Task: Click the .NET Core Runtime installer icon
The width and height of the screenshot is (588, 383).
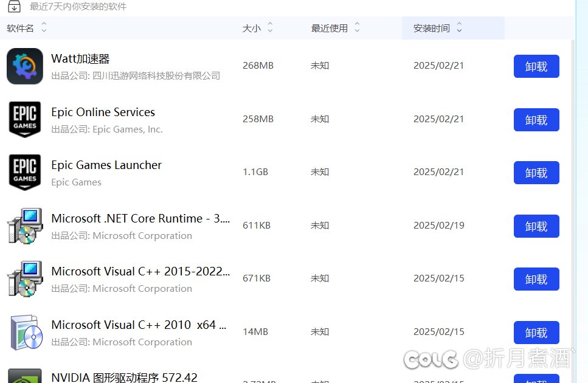Action: pos(25,226)
